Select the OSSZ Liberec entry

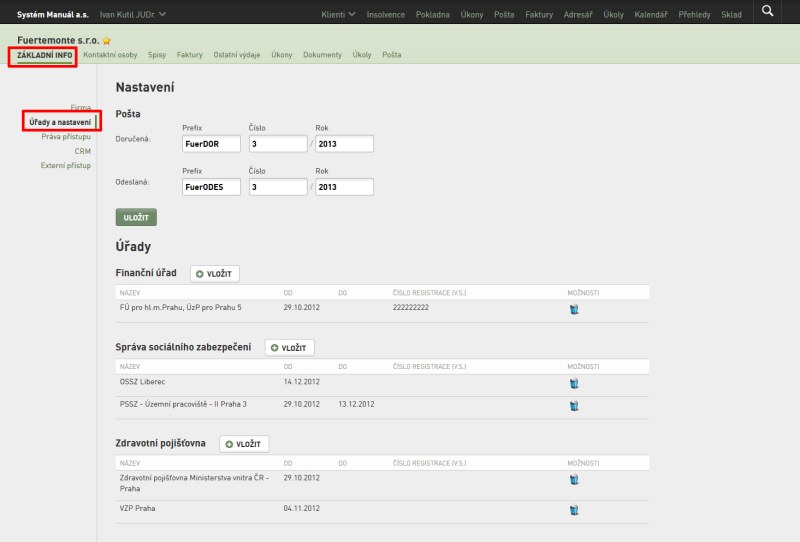(x=142, y=382)
